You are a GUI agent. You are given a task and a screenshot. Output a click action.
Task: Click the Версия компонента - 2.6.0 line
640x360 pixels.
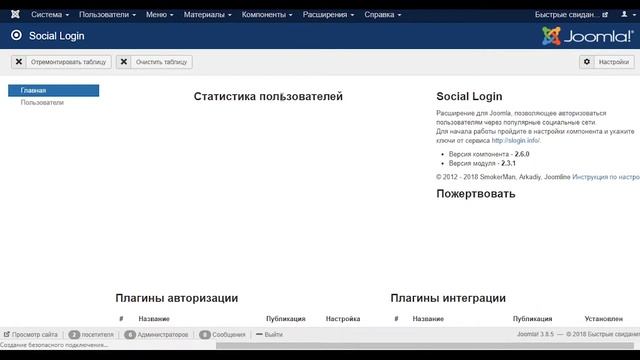tap(489, 154)
